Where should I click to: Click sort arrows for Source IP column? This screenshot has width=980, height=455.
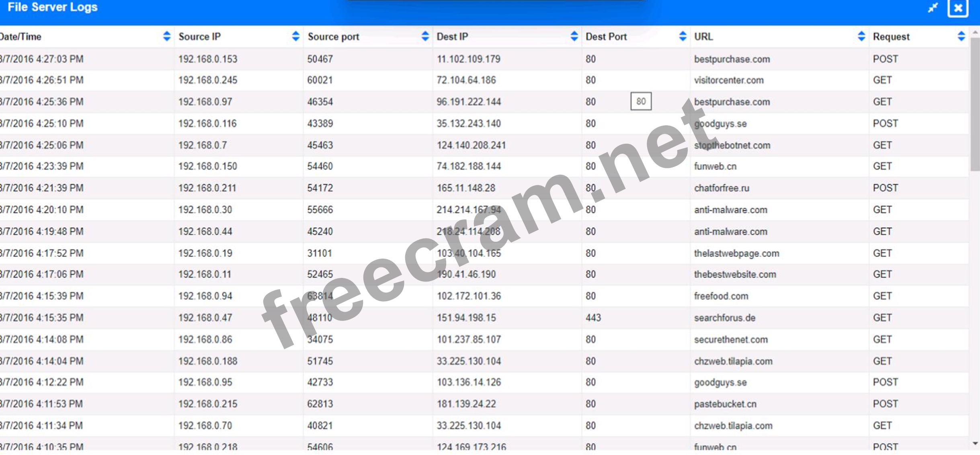click(295, 36)
